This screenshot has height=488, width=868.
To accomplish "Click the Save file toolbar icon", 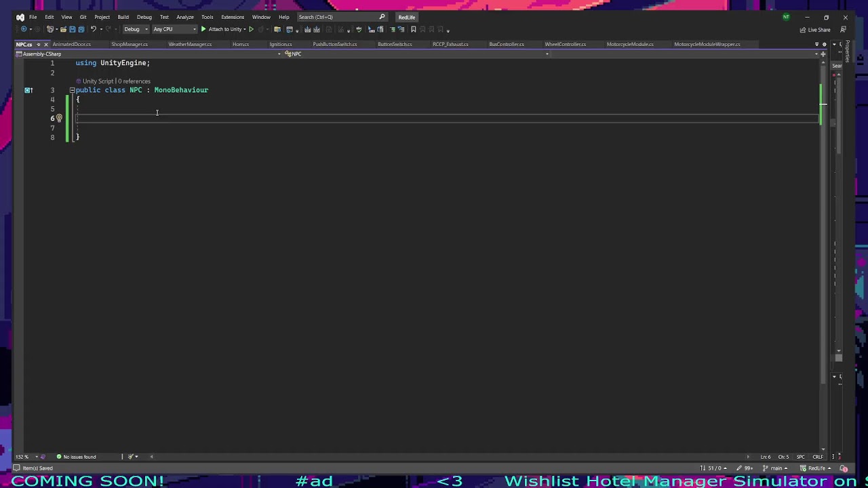I will click(x=73, y=29).
